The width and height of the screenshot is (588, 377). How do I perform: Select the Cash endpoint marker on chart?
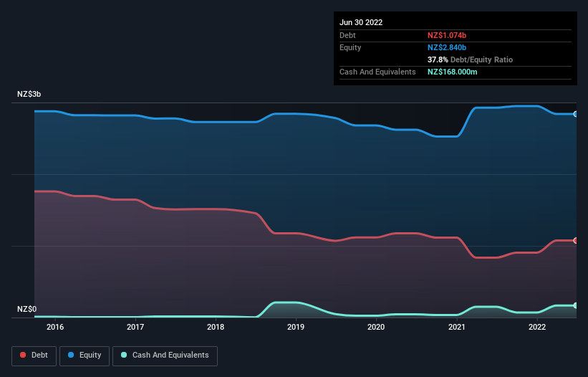(x=576, y=305)
